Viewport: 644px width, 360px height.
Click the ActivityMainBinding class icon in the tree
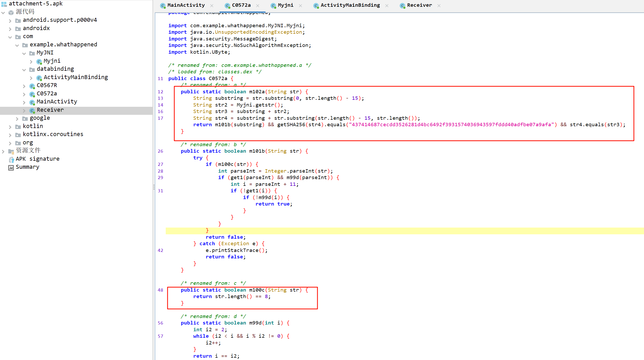[39, 78]
